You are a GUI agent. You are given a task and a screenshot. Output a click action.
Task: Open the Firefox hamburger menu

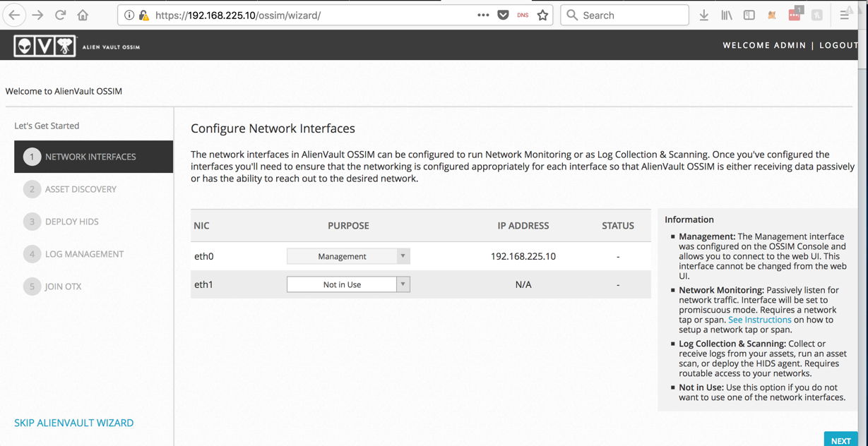[845, 15]
